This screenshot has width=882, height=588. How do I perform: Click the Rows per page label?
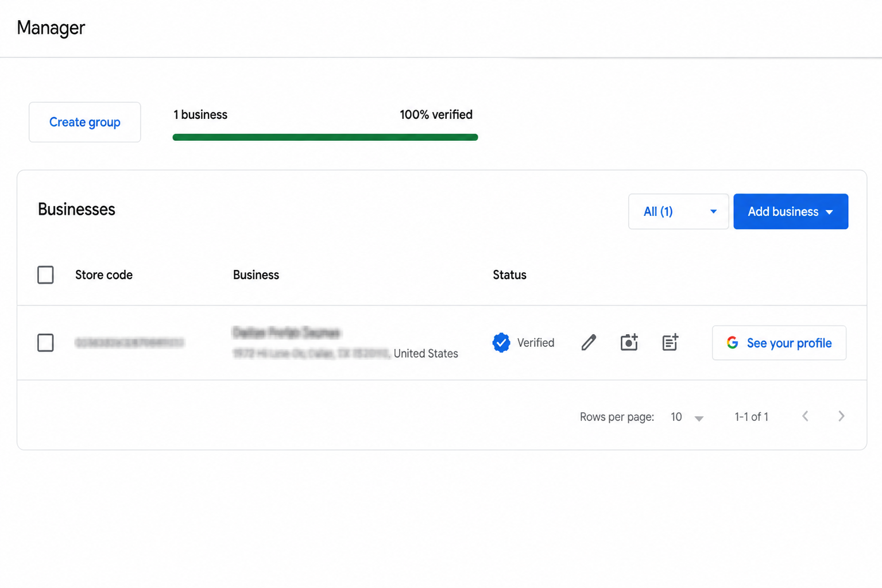(617, 417)
